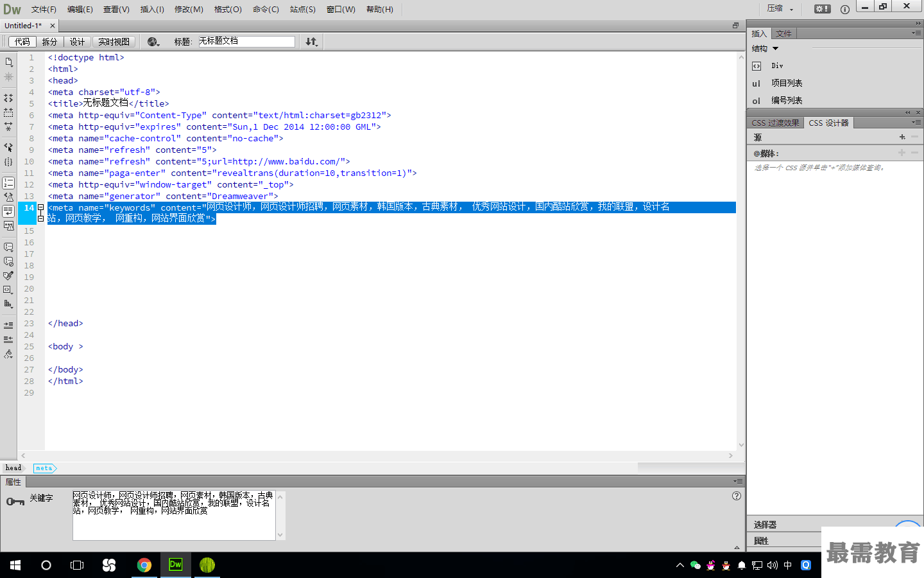Close the CSS designer panel group
924x578 pixels.
pyautogui.click(x=918, y=112)
